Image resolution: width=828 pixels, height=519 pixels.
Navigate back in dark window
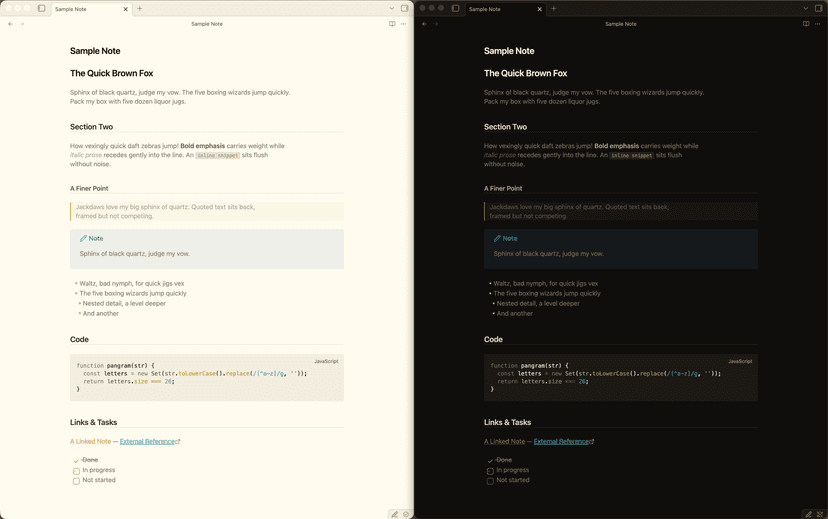click(x=425, y=24)
